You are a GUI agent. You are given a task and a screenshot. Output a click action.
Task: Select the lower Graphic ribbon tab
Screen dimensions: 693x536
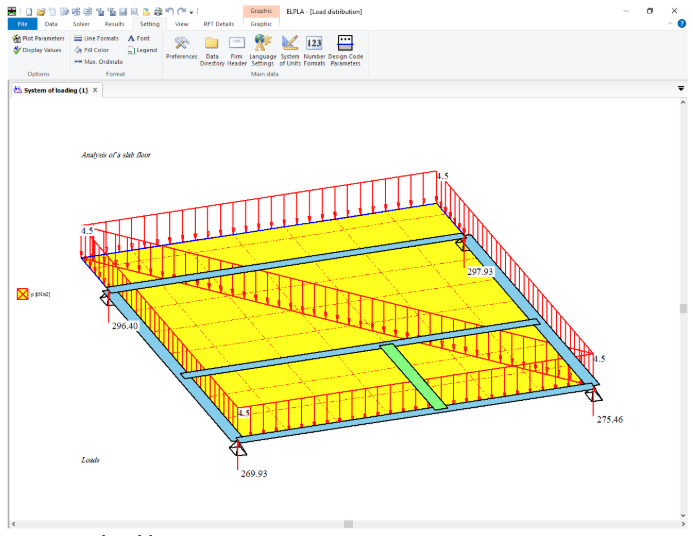(261, 24)
